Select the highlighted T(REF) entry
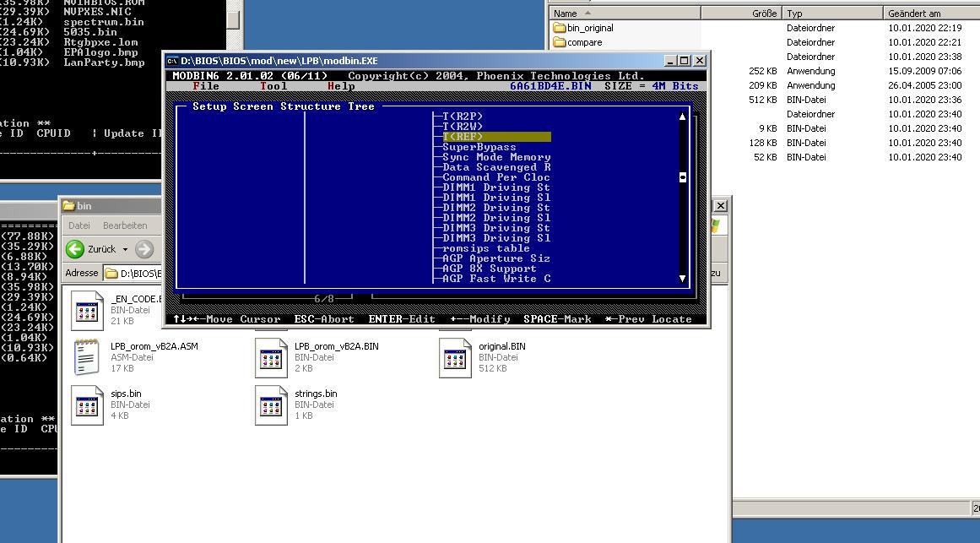Image resolution: width=980 pixels, height=543 pixels. tap(496, 136)
